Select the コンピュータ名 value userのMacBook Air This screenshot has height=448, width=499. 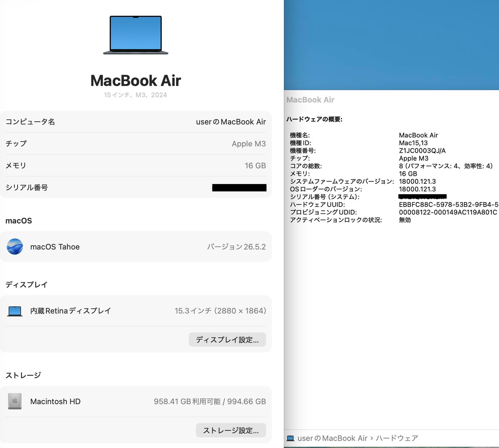pos(231,122)
